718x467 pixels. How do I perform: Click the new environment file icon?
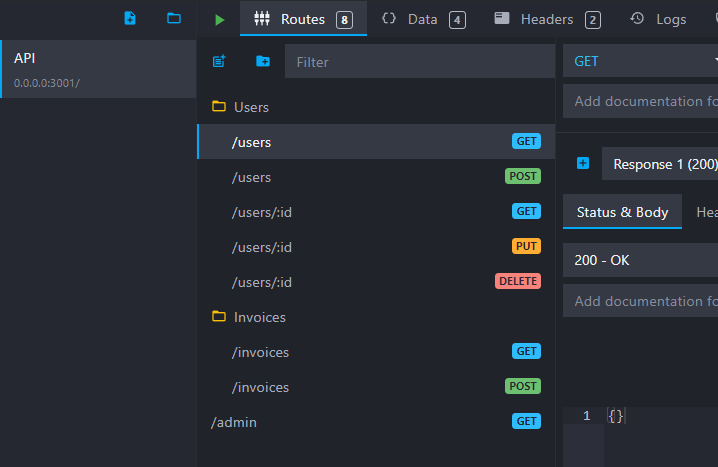129,18
